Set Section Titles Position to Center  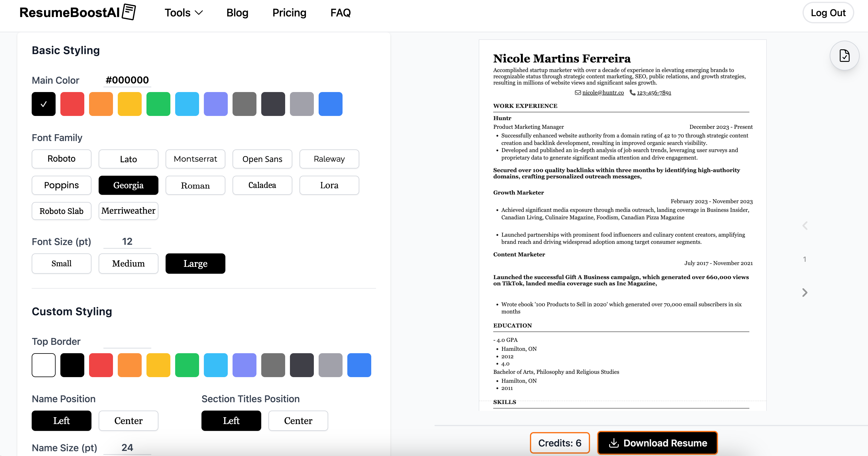tap(298, 421)
